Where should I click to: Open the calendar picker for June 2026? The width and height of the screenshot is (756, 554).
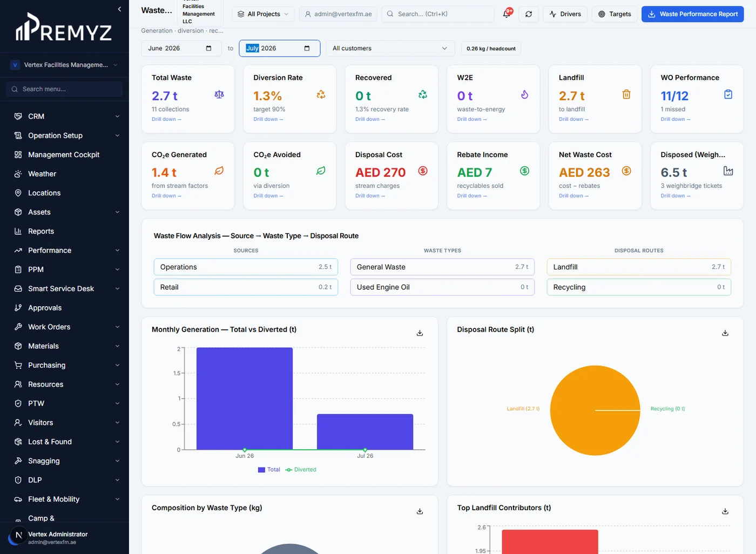[208, 49]
